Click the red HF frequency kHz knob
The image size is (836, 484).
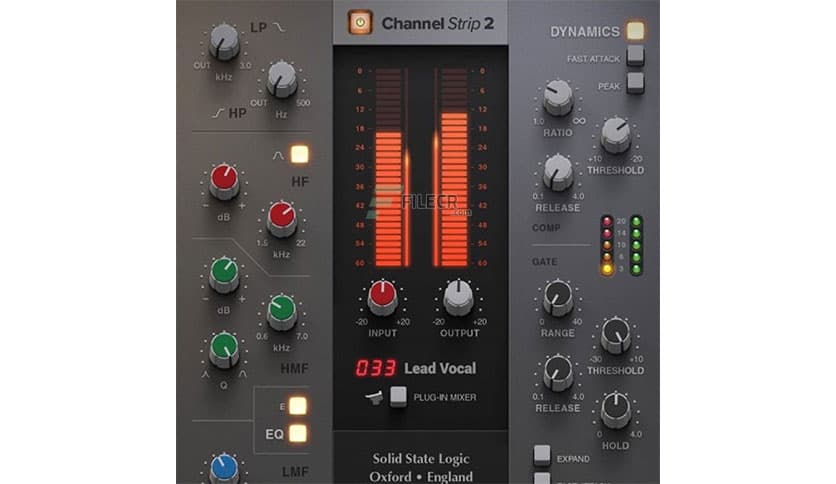281,219
